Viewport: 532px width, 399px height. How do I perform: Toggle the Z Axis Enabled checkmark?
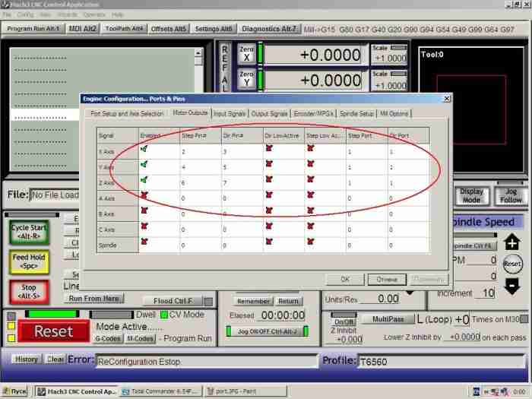(x=144, y=180)
